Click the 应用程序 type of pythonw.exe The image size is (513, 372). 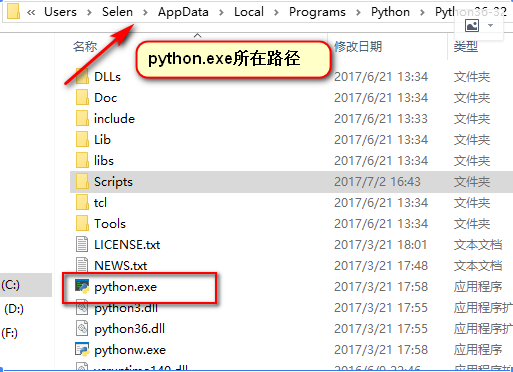(478, 350)
